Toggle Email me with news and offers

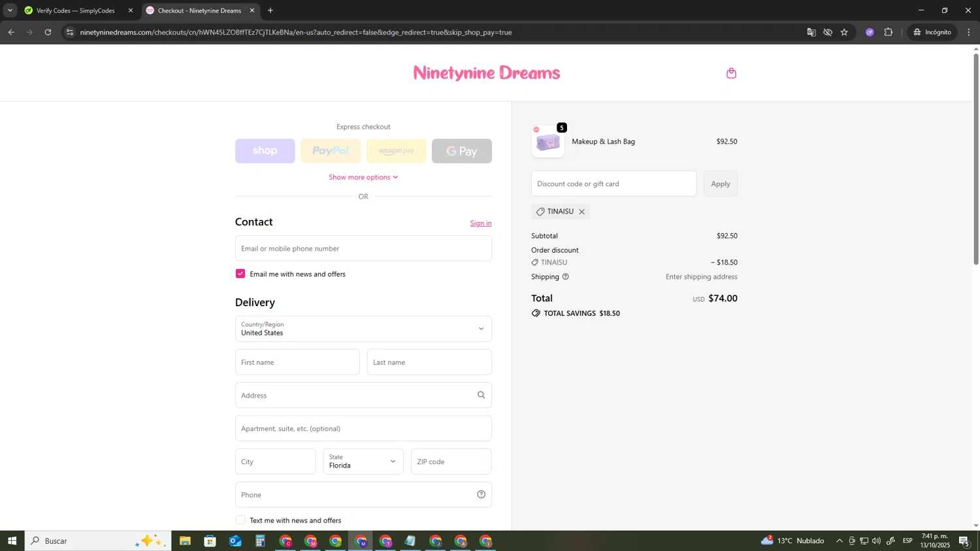pos(240,274)
